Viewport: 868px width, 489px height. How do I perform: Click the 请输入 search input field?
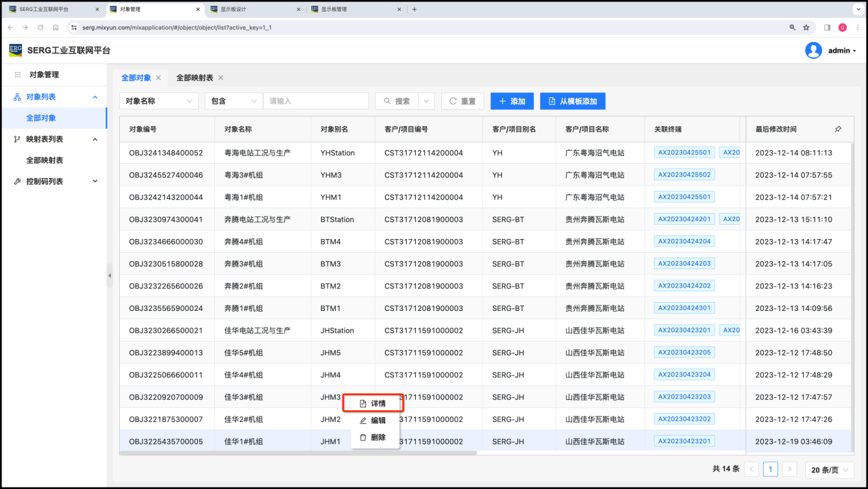tap(315, 101)
